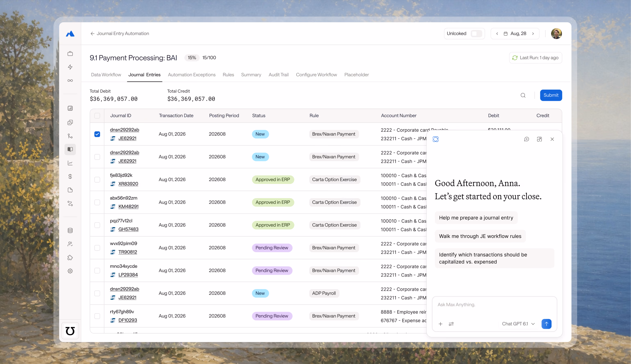Viewport: 631px width, 364px height.
Task: Open the briefcase icon in the sidebar
Action: (x=70, y=53)
